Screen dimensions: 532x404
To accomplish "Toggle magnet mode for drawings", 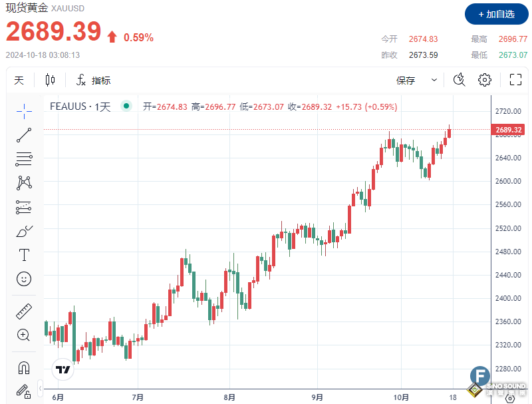I will coord(24,367).
